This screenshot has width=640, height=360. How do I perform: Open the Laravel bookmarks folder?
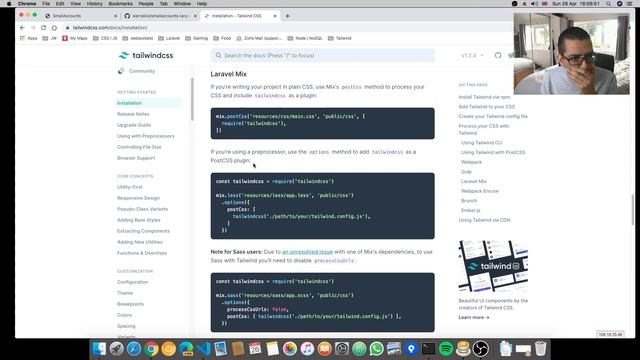click(x=169, y=38)
